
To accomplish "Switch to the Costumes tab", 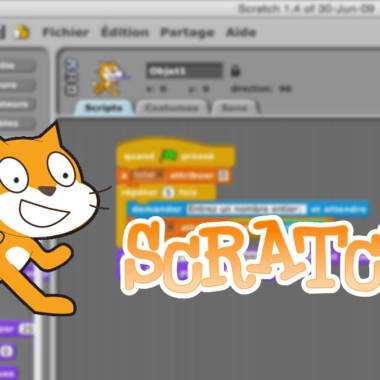I will [x=172, y=108].
